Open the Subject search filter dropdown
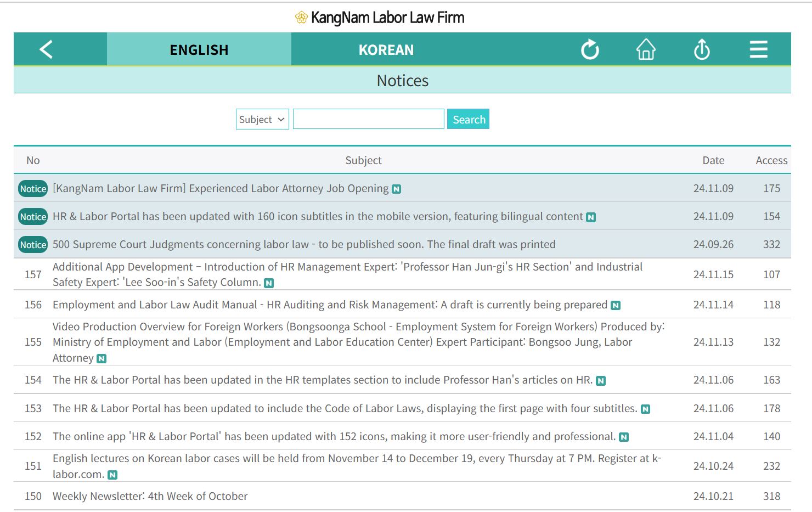This screenshot has height=512, width=812. pyautogui.click(x=262, y=119)
